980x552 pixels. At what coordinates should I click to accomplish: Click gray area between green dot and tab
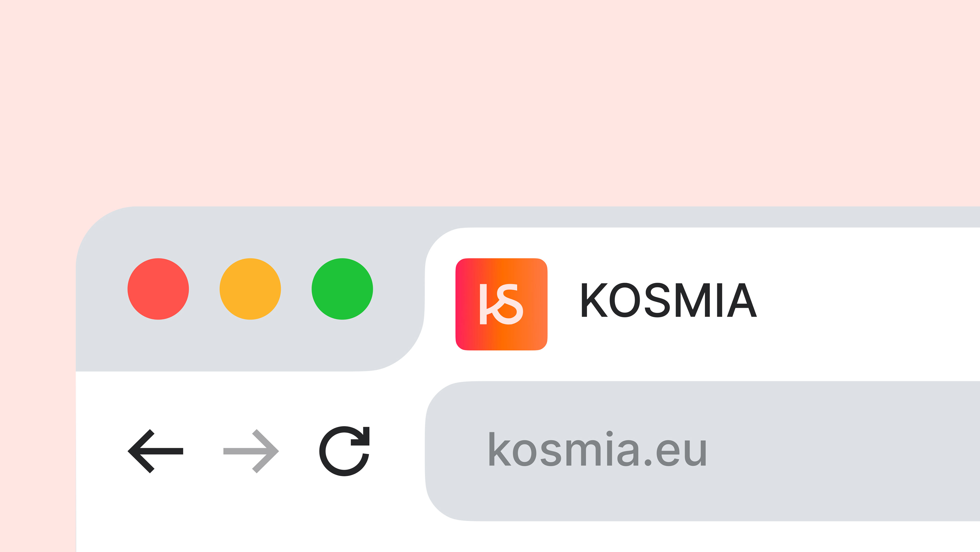click(398, 289)
